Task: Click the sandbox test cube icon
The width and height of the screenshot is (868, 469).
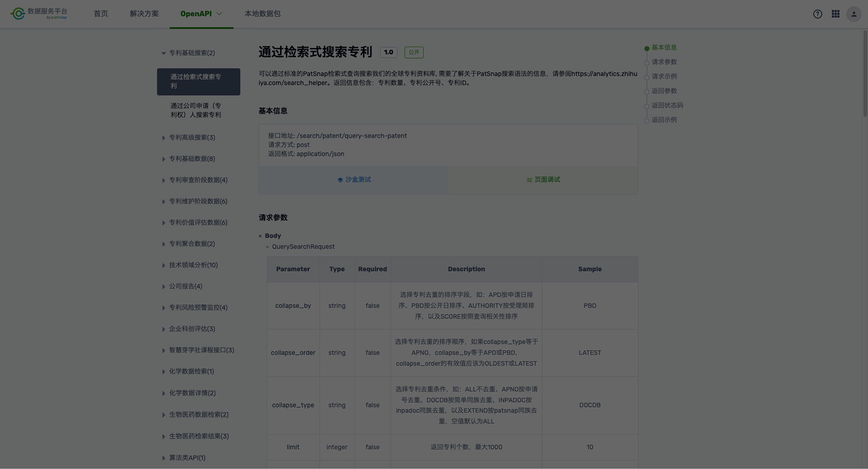Action: [x=340, y=180]
